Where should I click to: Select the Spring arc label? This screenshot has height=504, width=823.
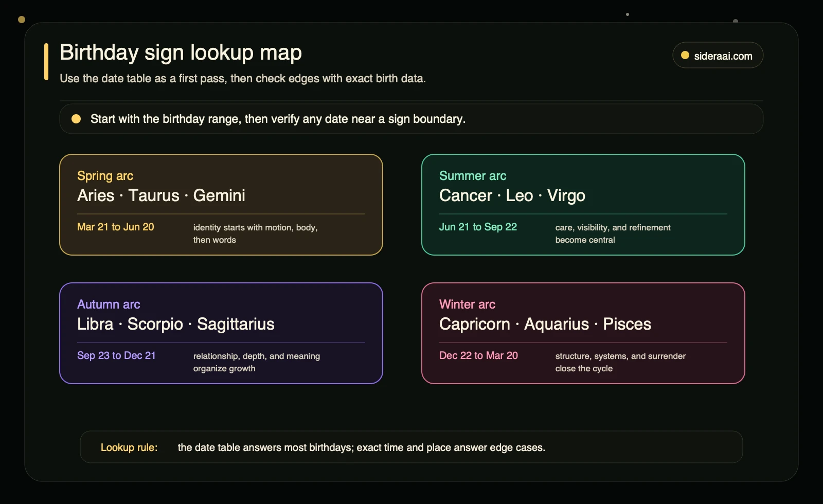point(105,176)
